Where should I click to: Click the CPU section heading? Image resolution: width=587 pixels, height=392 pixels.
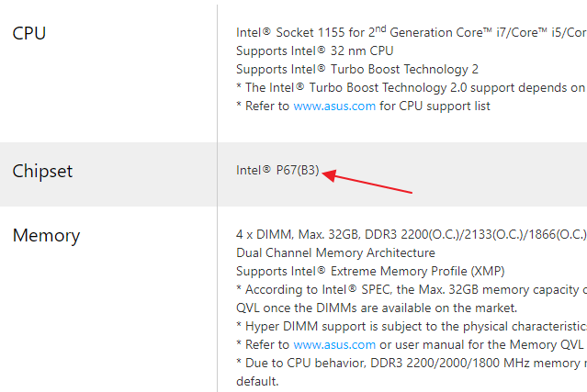click(29, 34)
